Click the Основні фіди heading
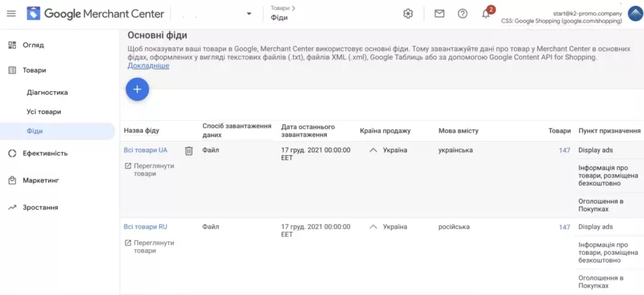 pyautogui.click(x=157, y=35)
